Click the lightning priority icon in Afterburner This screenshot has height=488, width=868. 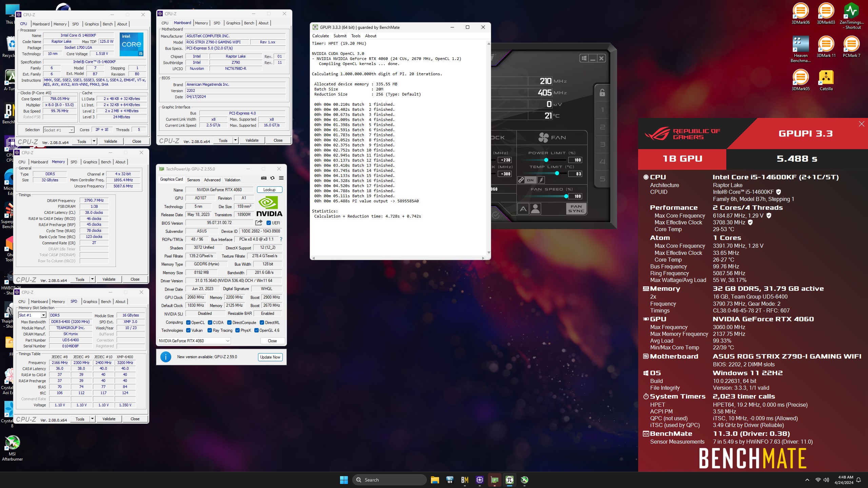[541, 180]
